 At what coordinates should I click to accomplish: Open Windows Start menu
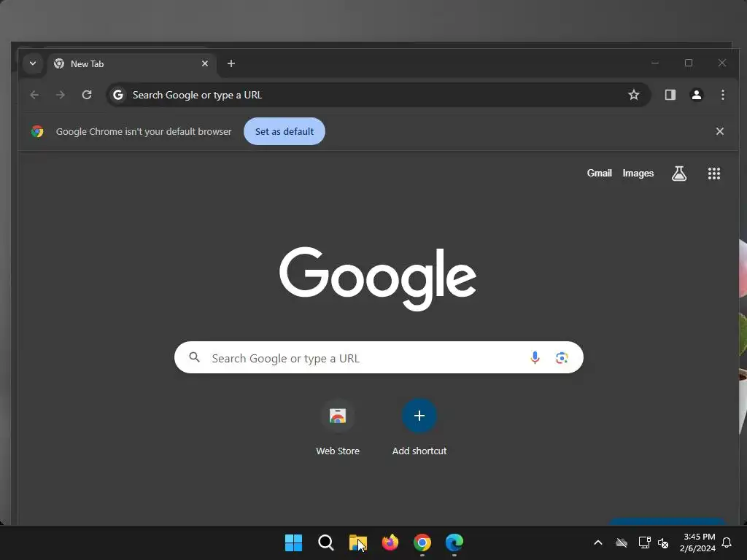[x=293, y=542]
